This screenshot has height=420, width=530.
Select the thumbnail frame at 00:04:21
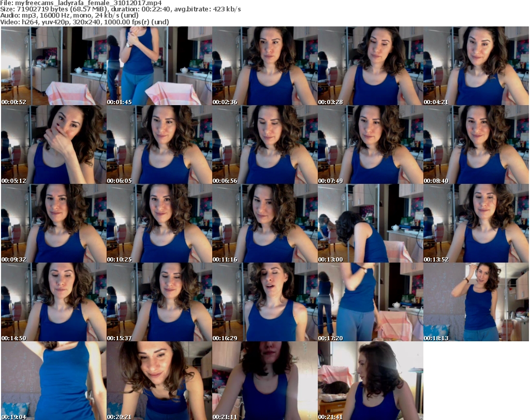[476, 66]
